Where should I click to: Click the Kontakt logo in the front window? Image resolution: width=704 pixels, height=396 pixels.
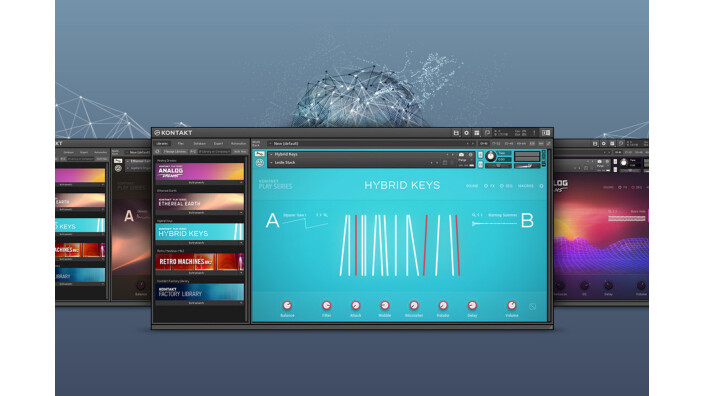[x=173, y=133]
